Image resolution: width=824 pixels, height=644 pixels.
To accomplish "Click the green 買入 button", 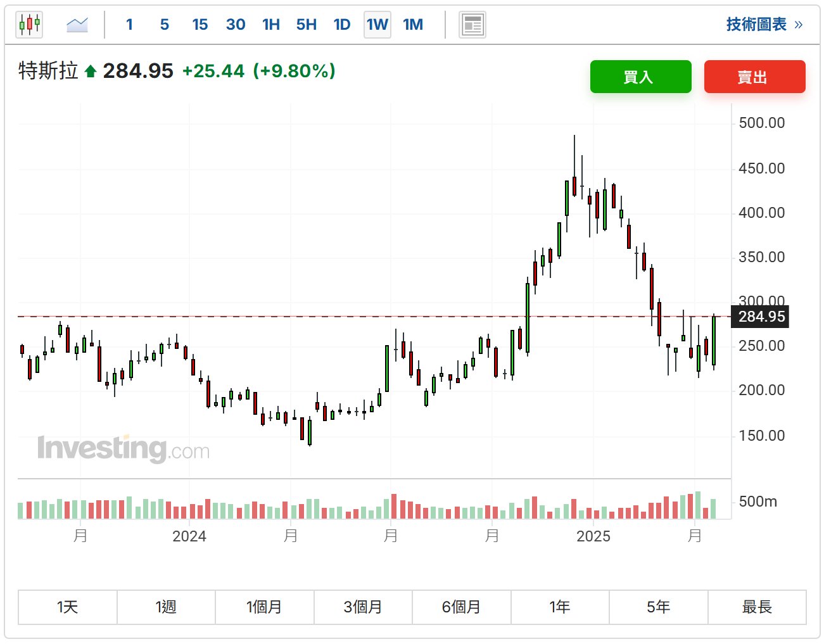I will tap(641, 77).
